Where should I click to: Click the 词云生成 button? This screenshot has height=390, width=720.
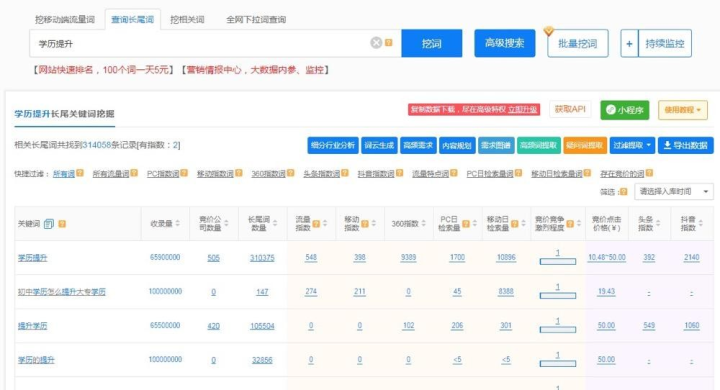(x=379, y=146)
